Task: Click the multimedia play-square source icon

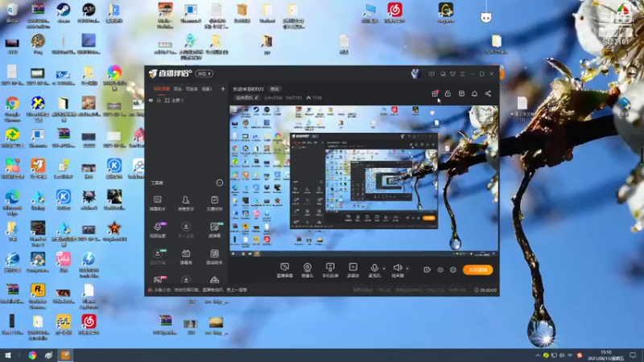Action: point(353,268)
